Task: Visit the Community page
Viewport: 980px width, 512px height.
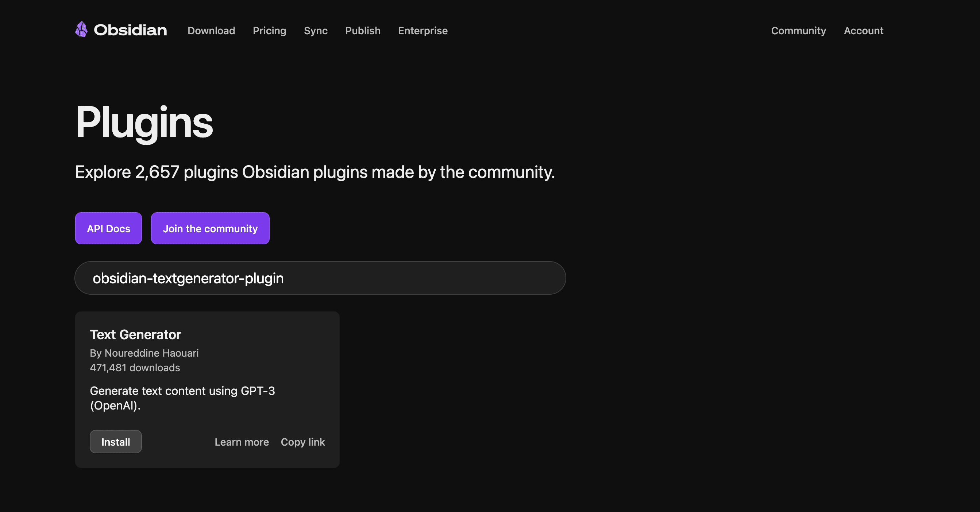Action: tap(798, 31)
